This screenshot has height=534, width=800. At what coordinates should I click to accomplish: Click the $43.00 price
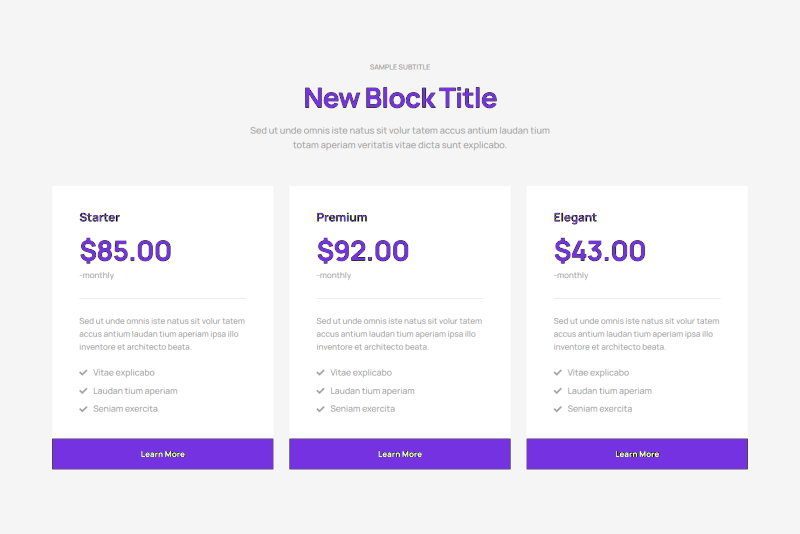tap(600, 250)
